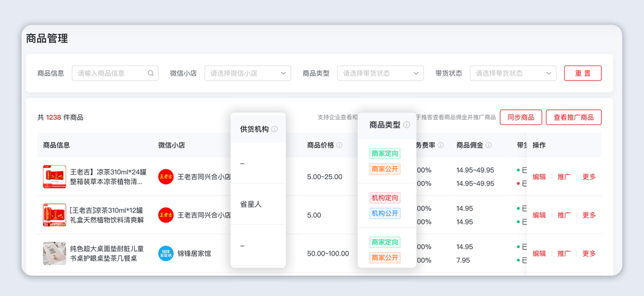Open 更多 for the desk mat product
Image resolution: width=644 pixels, height=296 pixels.
click(589, 253)
